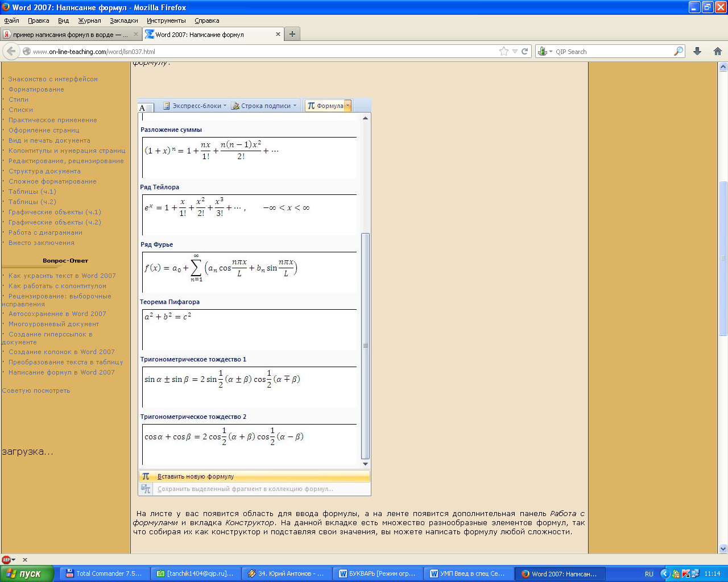Open the Инструменты menu
Screen dimensions: 728x582
(x=166, y=20)
